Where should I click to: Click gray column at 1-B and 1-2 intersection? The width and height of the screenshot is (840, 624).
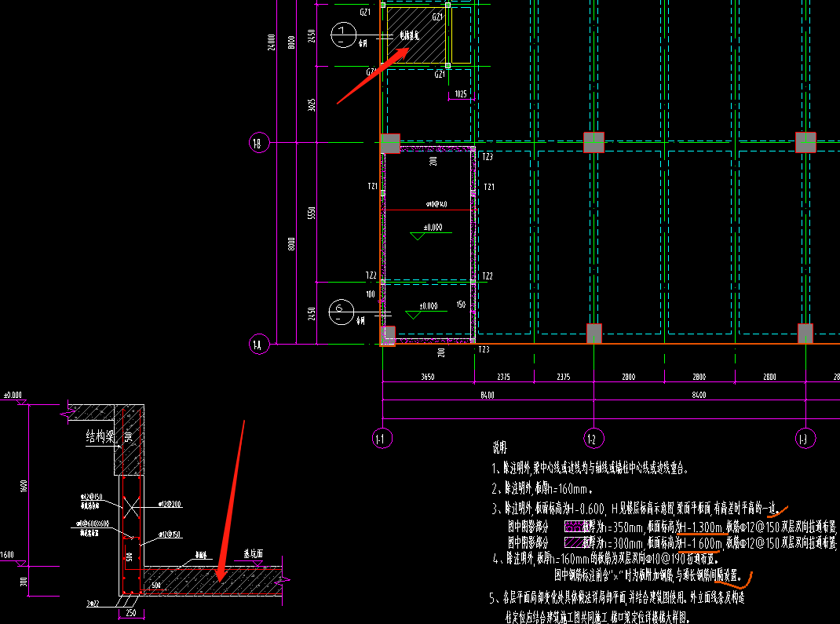click(593, 143)
